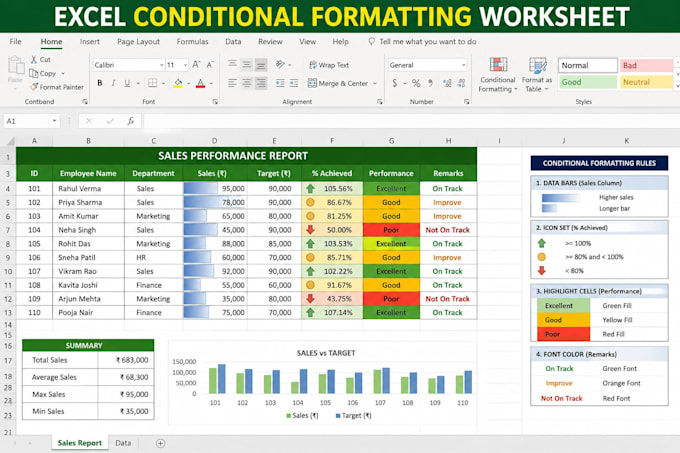The width and height of the screenshot is (680, 453).
Task: Click the Top Align icon
Action: 232,65
